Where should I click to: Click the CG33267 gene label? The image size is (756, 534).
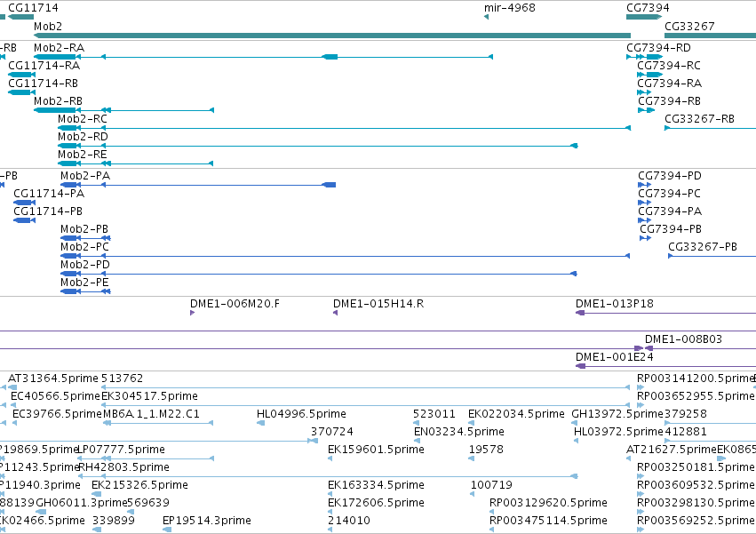click(x=689, y=26)
